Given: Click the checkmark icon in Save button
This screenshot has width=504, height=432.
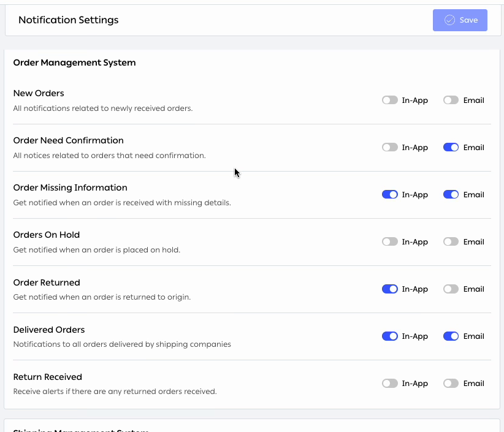Looking at the screenshot, I should click(x=449, y=20).
